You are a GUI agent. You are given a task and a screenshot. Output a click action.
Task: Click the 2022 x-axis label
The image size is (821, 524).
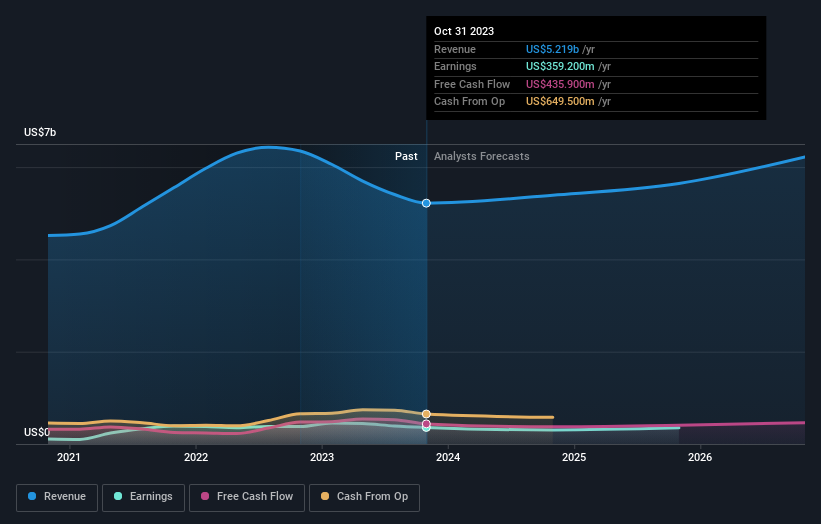tap(196, 457)
